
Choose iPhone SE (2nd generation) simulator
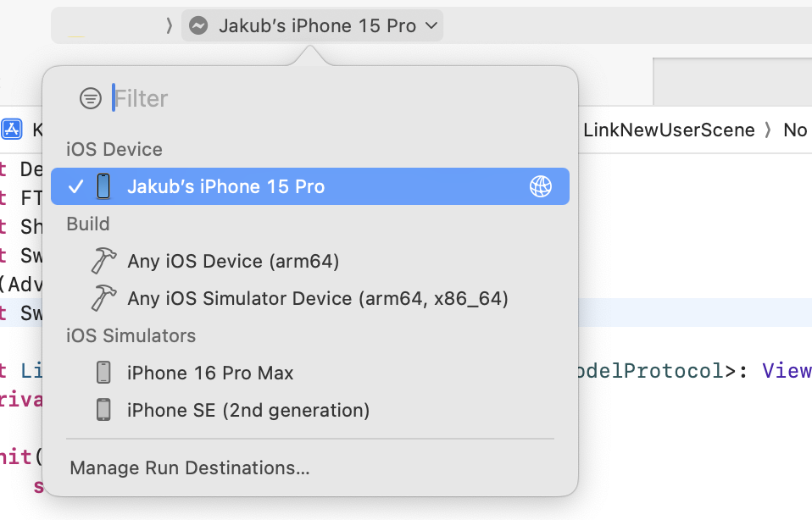point(248,410)
